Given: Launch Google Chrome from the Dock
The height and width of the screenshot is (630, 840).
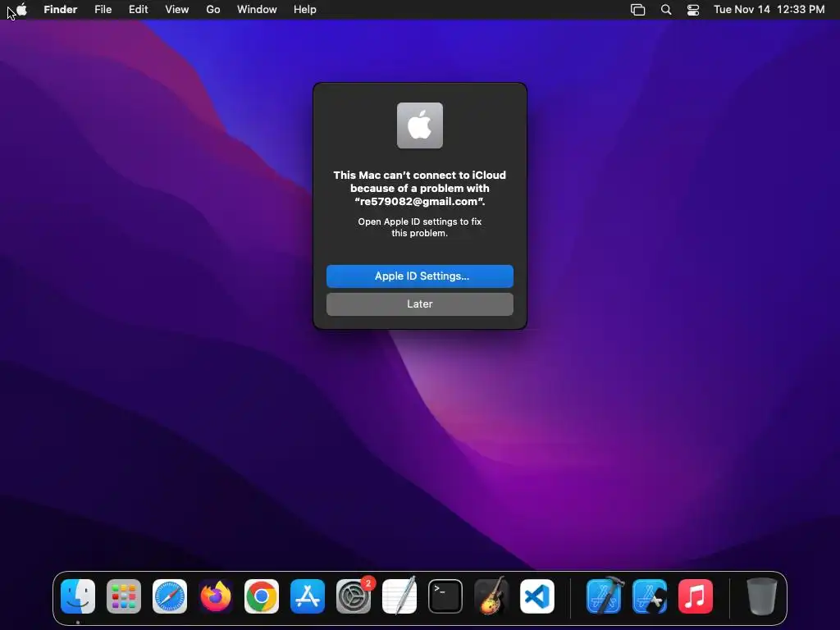Looking at the screenshot, I should point(262,596).
